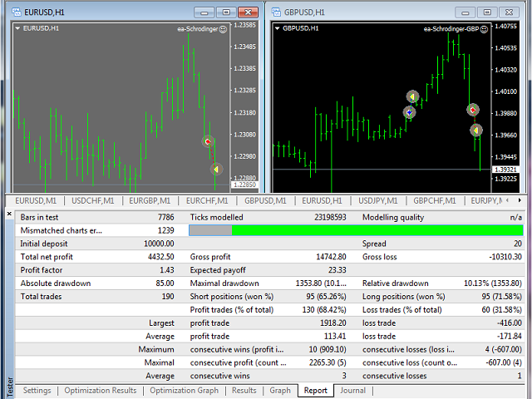The height and width of the screenshot is (399, 532).
Task: Switch to the Graph tab
Action: (x=280, y=391)
